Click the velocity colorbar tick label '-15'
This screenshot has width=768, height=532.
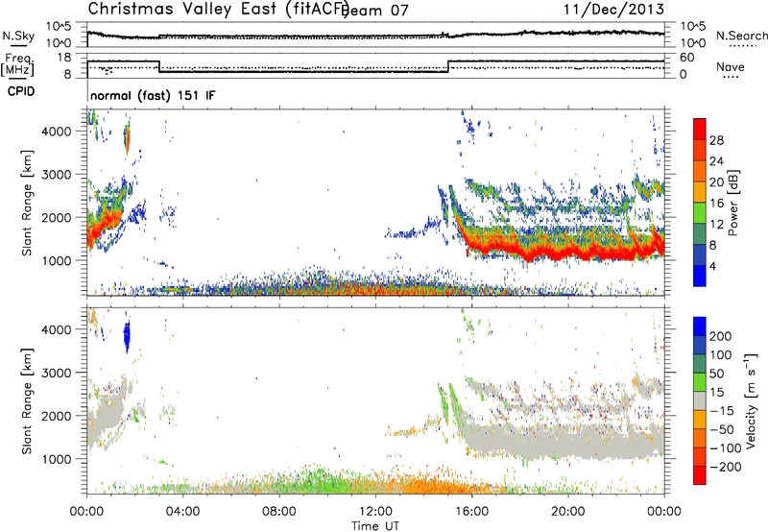[x=722, y=410]
